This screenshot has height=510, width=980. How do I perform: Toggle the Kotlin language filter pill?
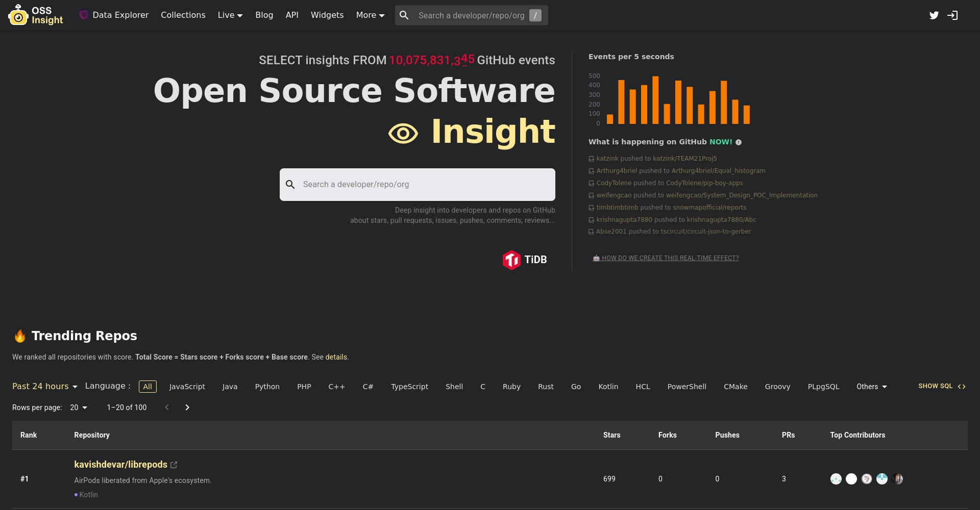point(608,387)
